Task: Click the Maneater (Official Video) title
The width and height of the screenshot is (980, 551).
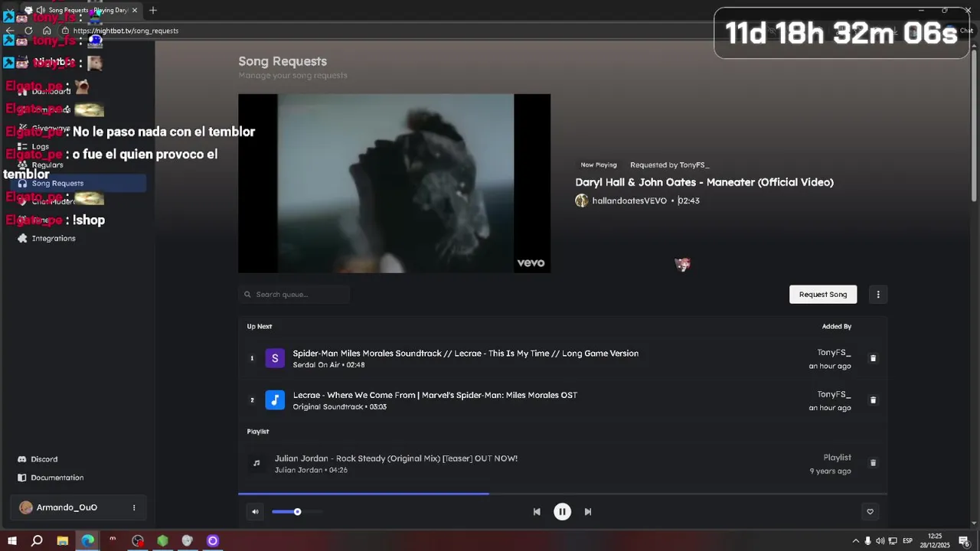Action: pyautogui.click(x=704, y=182)
